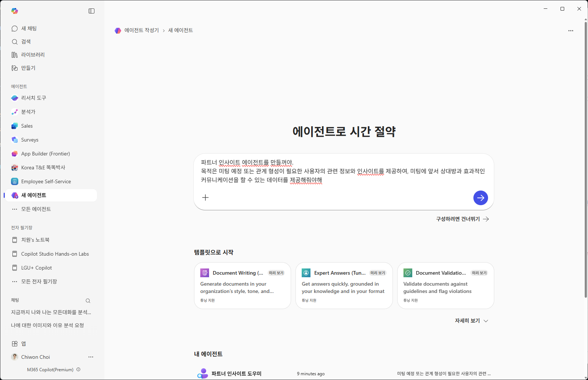
Task: Open Korea T&E 똑똑박사 agent
Action: pyautogui.click(x=51, y=168)
